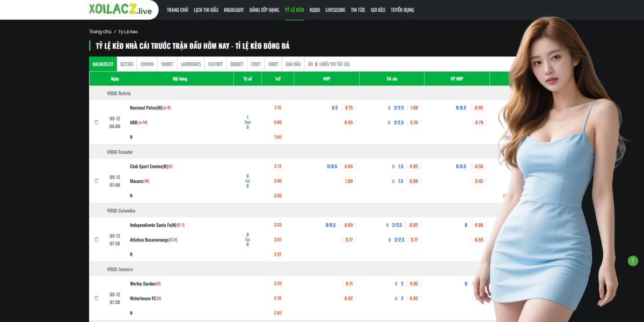
Task: Open the Atletico Bucaramanga team link
Action: click(x=149, y=240)
